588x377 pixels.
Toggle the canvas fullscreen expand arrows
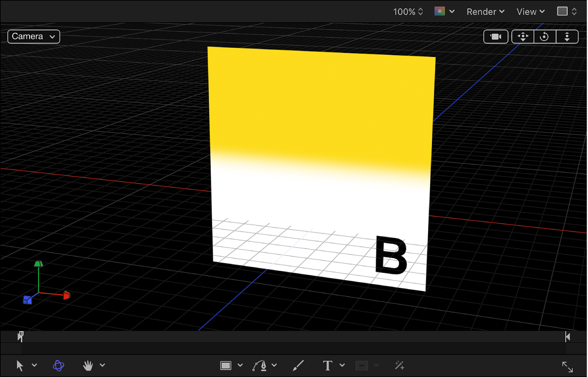pyautogui.click(x=568, y=367)
